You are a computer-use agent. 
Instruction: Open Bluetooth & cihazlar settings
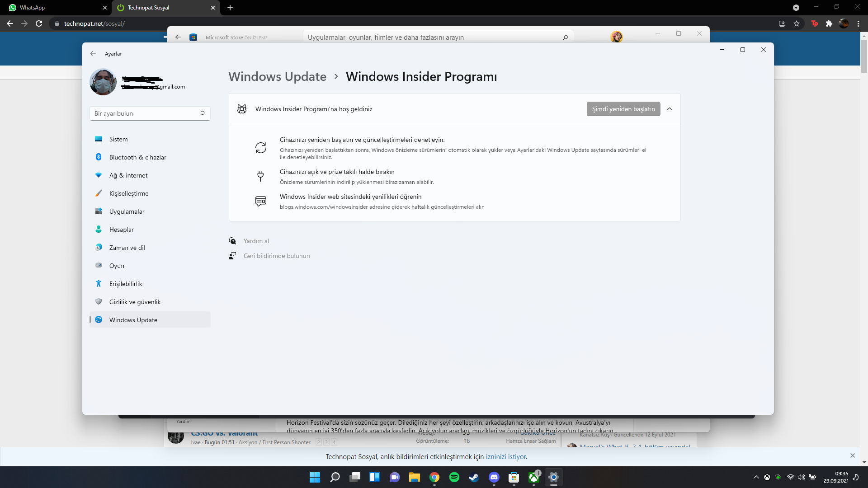pos(137,157)
